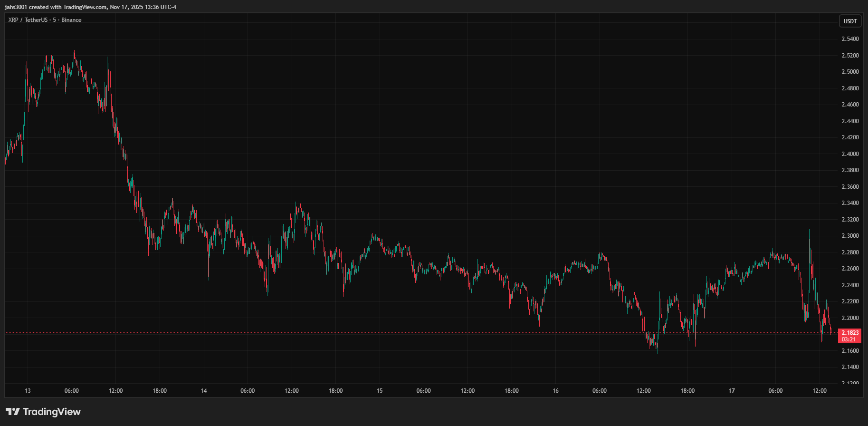This screenshot has height=426, width=868.
Task: Click the 03:21 candle countdown timer
Action: tap(849, 339)
